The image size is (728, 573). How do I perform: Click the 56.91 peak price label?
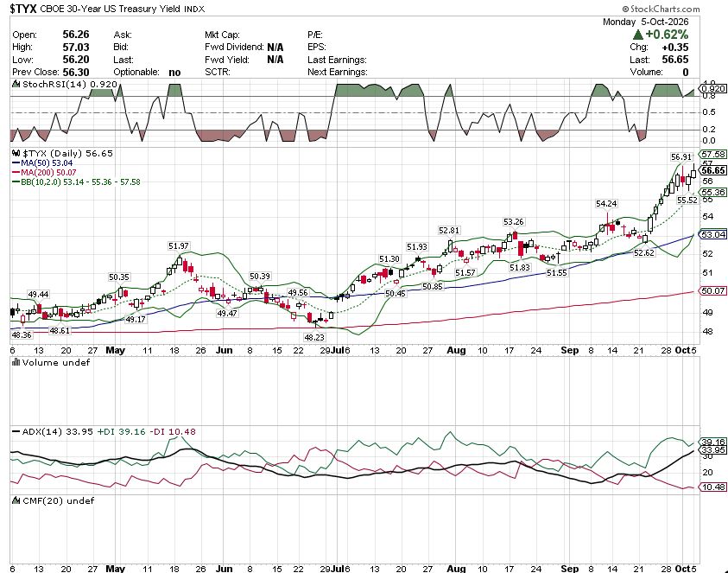[x=681, y=157]
